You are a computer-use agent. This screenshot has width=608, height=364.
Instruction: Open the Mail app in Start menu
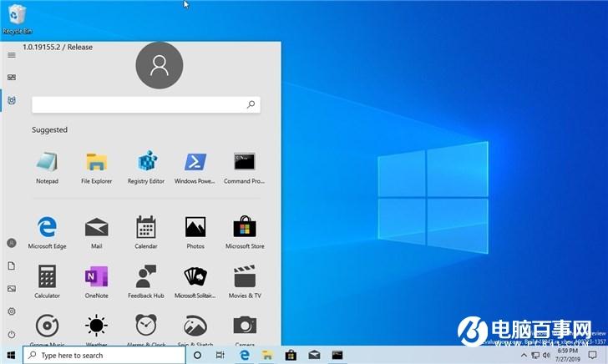[97, 233]
